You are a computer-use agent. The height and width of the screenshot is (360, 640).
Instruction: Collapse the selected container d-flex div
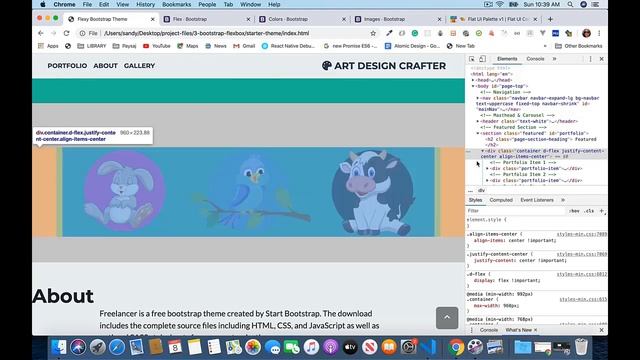tap(482, 151)
